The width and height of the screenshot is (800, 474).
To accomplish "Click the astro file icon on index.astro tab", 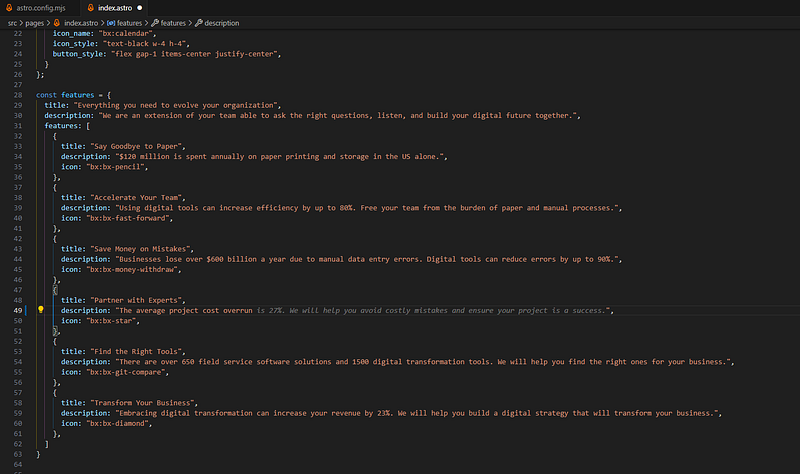I will [90, 8].
